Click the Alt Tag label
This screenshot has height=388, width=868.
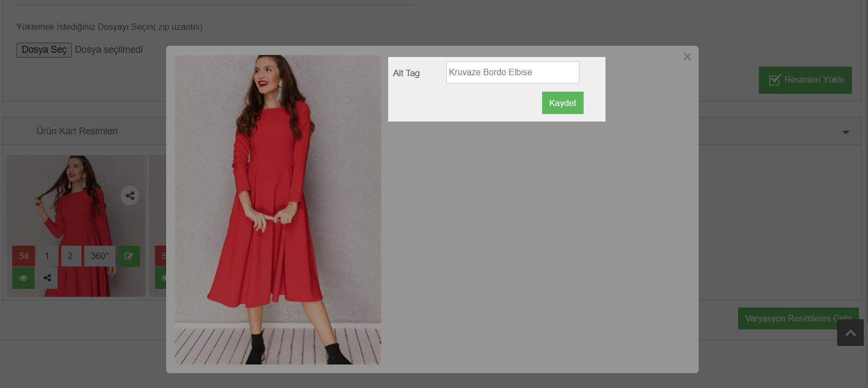406,74
